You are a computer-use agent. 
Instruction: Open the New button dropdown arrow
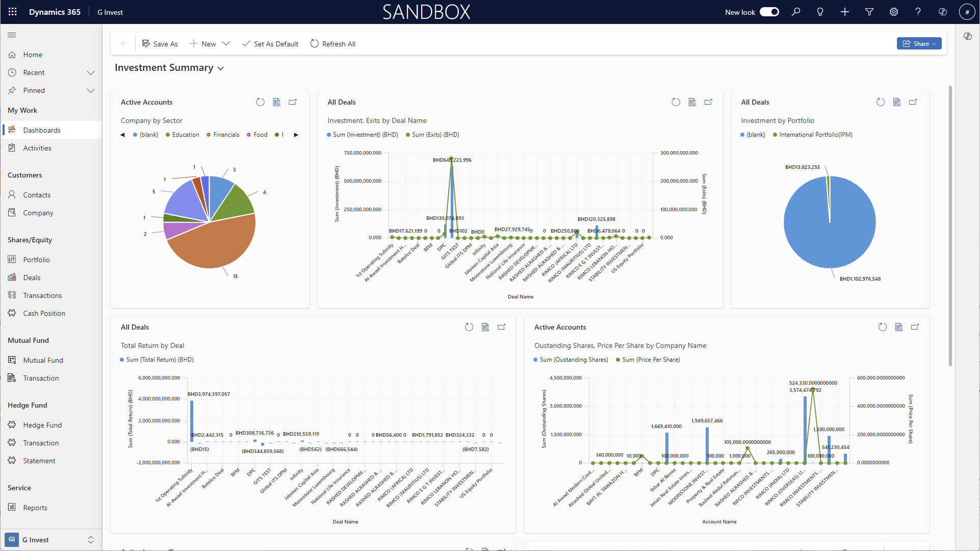tap(226, 44)
